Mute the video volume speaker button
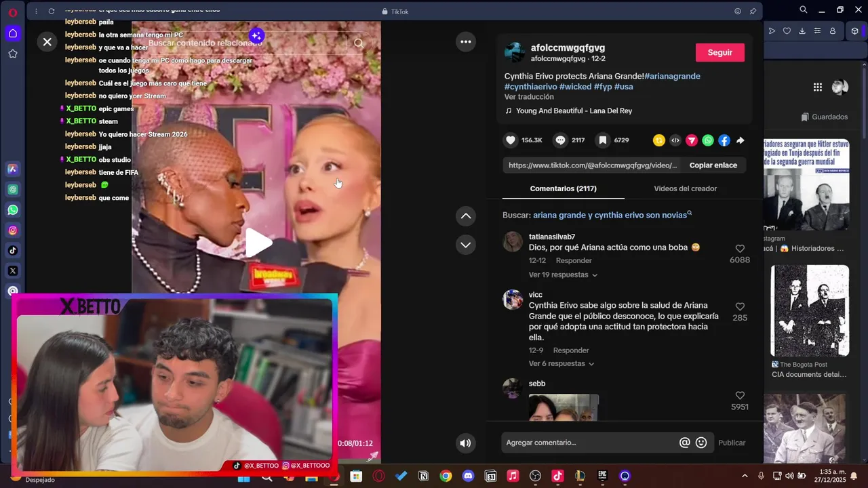868x488 pixels. tap(465, 443)
